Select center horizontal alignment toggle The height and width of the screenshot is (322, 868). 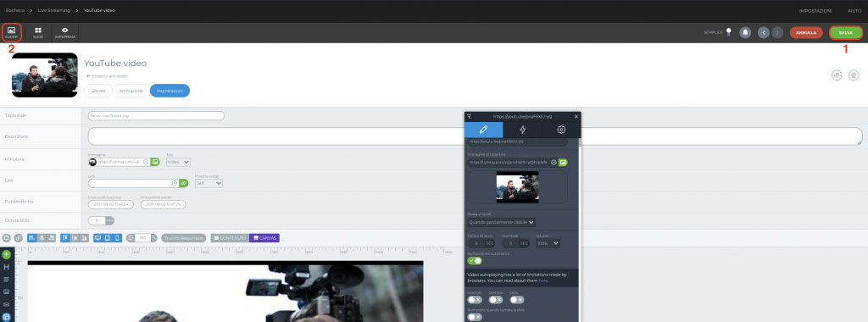click(42, 238)
